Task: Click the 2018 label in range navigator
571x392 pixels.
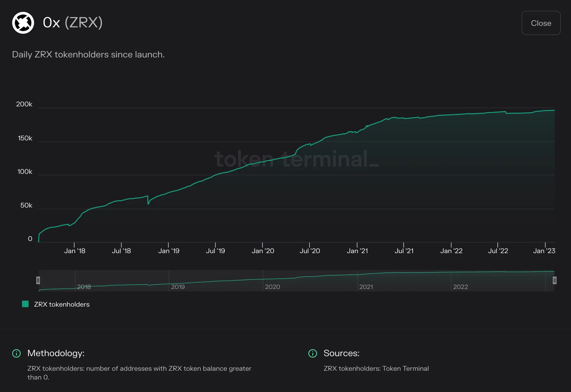Action: (84, 287)
